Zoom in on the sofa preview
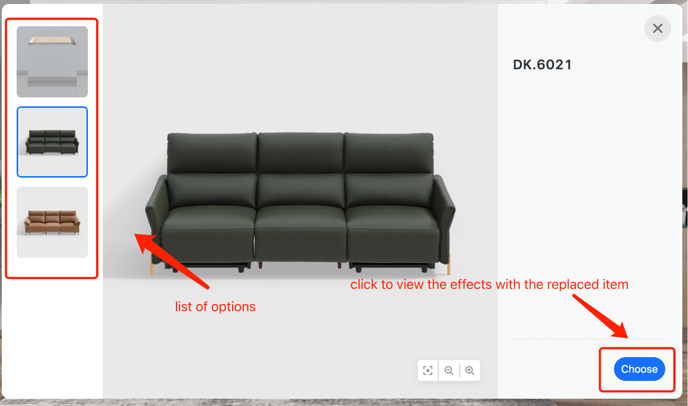Image resolution: width=688 pixels, height=406 pixels. [x=469, y=370]
